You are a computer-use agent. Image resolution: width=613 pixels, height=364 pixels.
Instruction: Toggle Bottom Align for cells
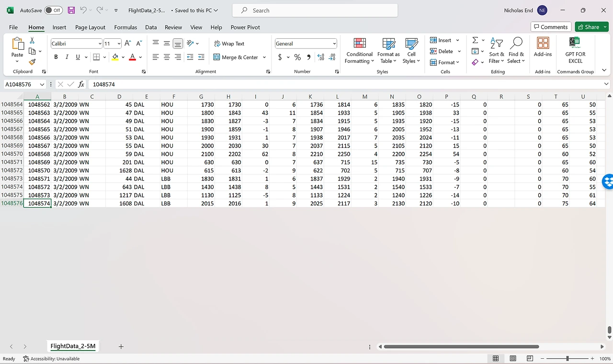(178, 44)
